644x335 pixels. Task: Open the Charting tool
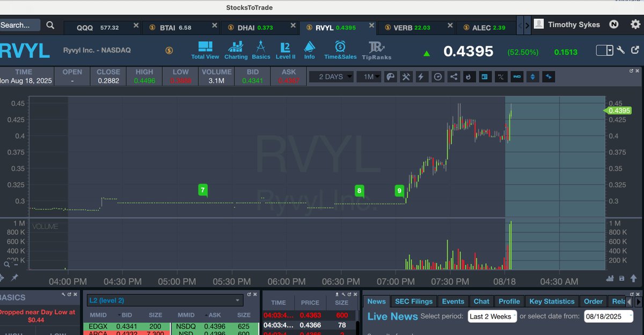pos(236,50)
